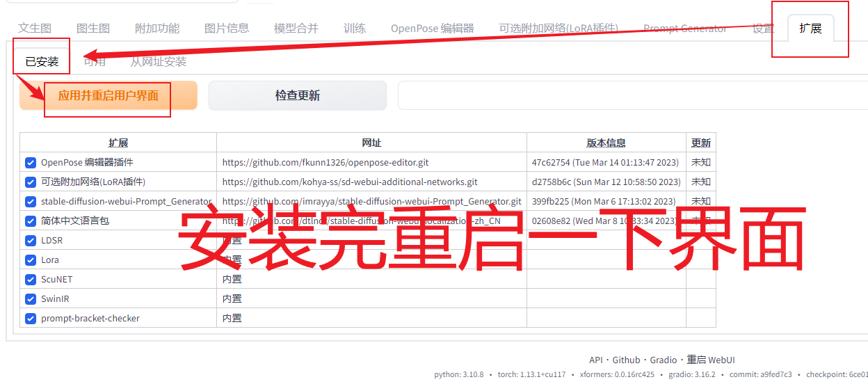The image size is (868, 391).
Task: Click the sd-webui-additional-networks.git URL cell
Action: (371, 182)
